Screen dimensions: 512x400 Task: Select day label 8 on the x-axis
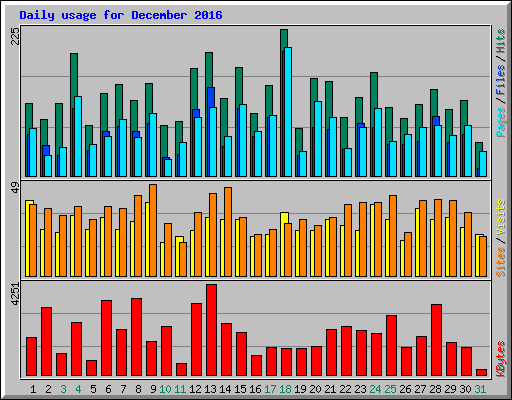pos(138,389)
